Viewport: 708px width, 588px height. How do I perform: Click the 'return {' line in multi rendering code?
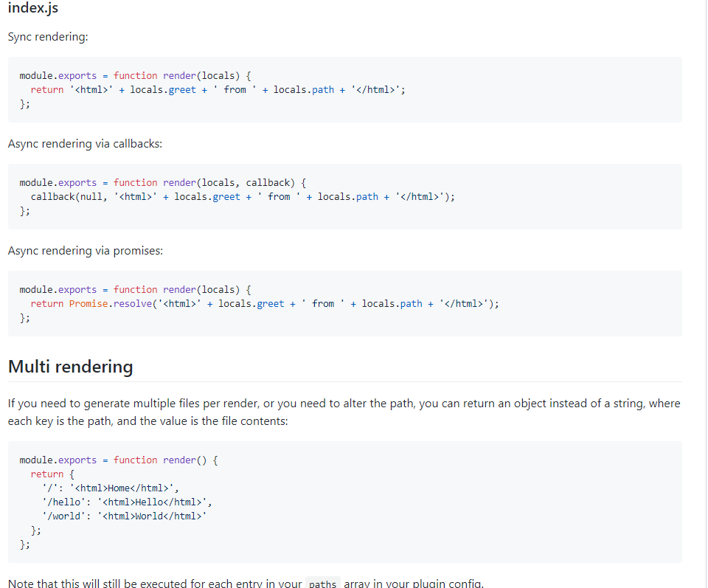coord(52,474)
